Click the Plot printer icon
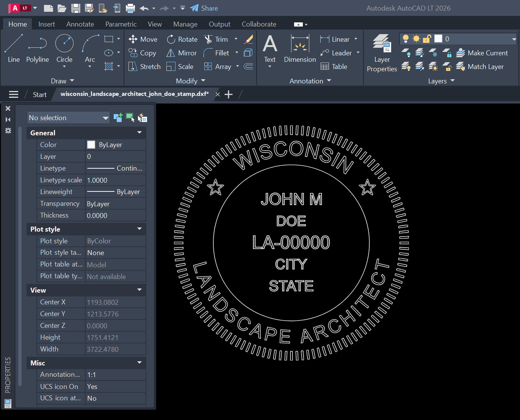Image resolution: width=520 pixels, height=420 pixels. click(x=130, y=8)
